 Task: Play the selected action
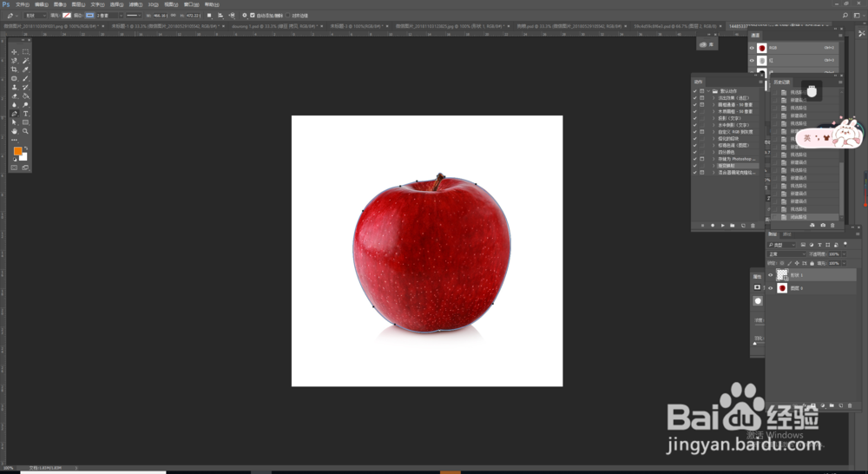pyautogui.click(x=722, y=226)
